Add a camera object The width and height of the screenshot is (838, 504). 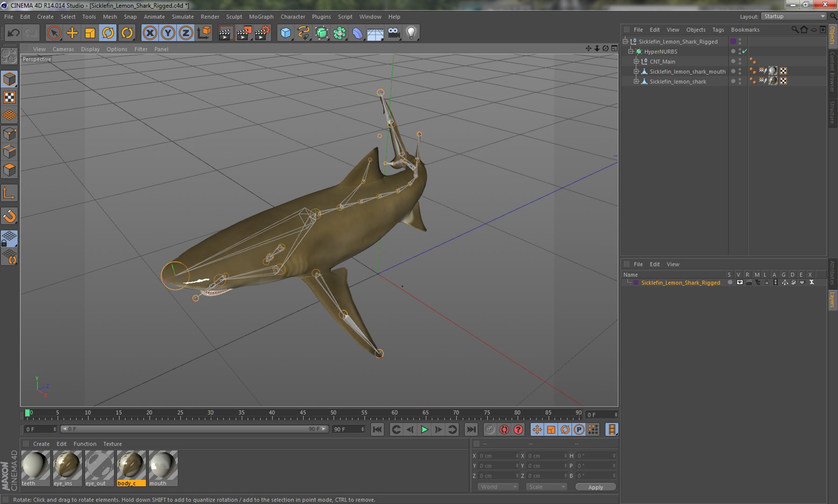394,33
